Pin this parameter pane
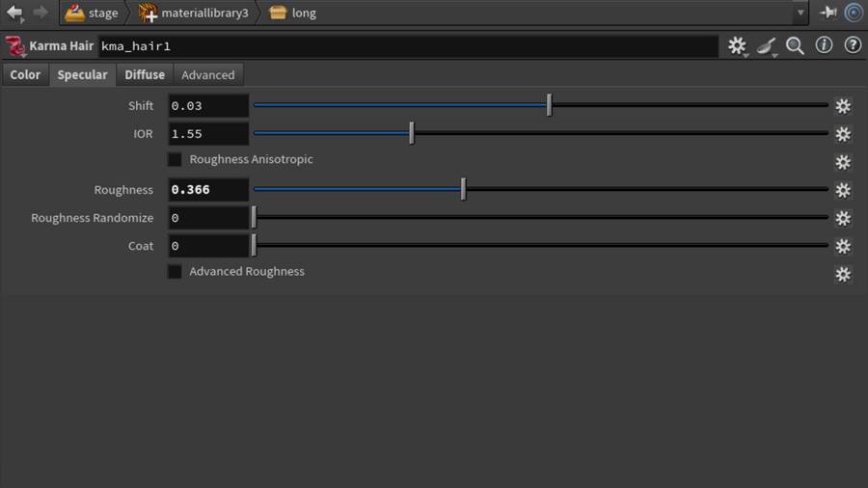 pyautogui.click(x=828, y=13)
